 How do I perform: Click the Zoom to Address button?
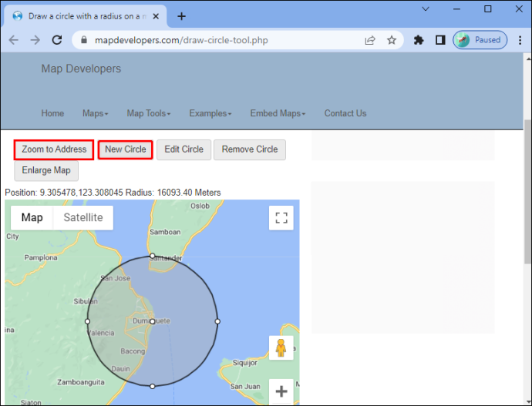54,149
